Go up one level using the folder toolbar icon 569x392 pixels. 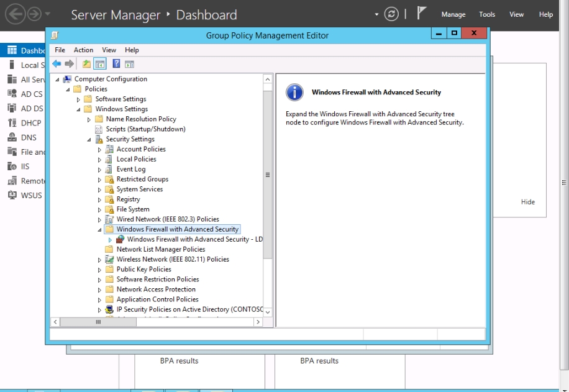click(x=86, y=64)
